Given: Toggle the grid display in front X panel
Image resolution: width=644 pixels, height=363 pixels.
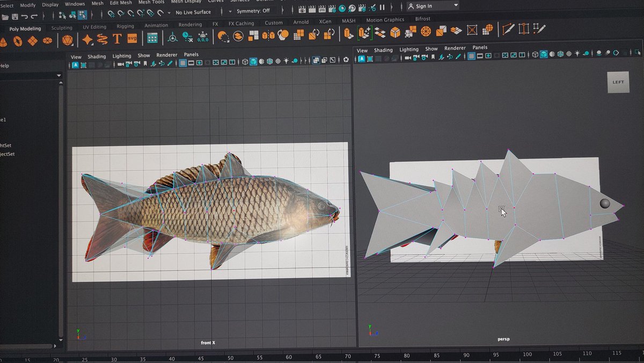Looking at the screenshot, I should (x=182, y=63).
